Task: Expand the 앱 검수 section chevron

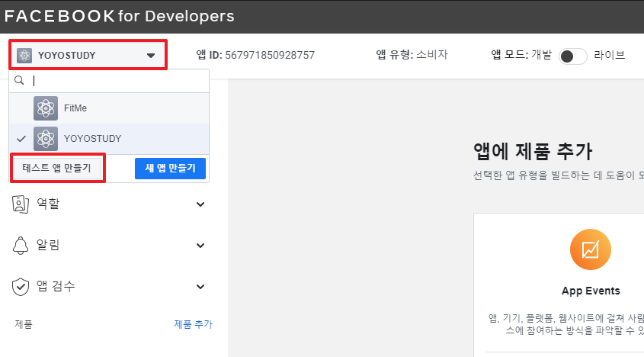Action: [x=200, y=287]
